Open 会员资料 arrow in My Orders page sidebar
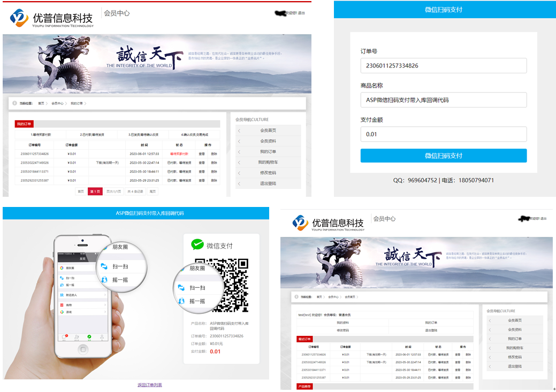The width and height of the screenshot is (556, 392). 239,141
